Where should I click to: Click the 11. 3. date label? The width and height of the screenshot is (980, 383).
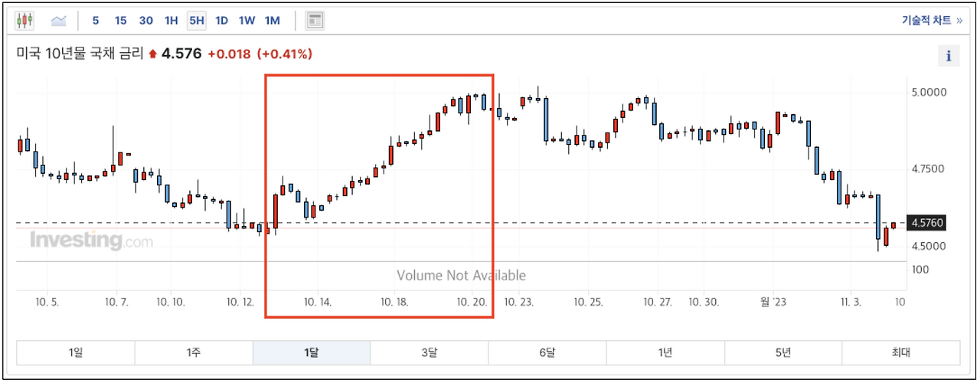(851, 302)
